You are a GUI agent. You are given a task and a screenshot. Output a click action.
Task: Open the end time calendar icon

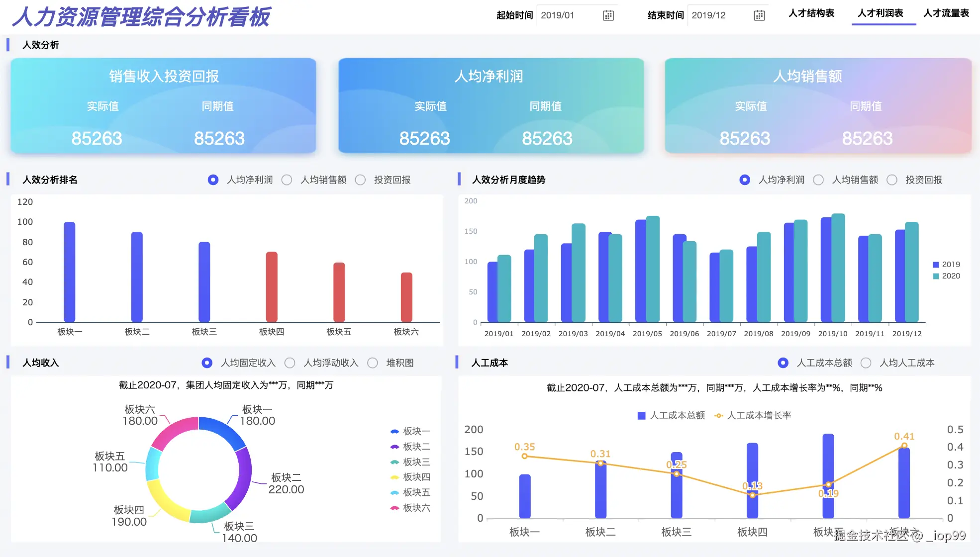pyautogui.click(x=759, y=15)
